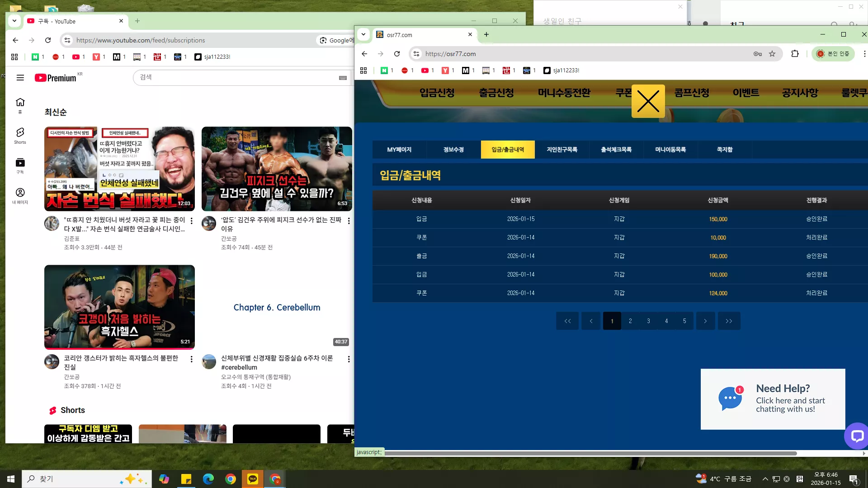The height and width of the screenshot is (488, 868).
Task: Close the yellow X popup banner
Action: tap(648, 101)
